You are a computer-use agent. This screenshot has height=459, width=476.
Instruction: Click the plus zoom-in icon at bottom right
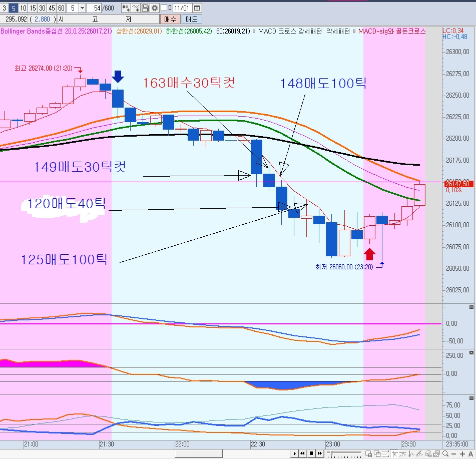pos(461,453)
